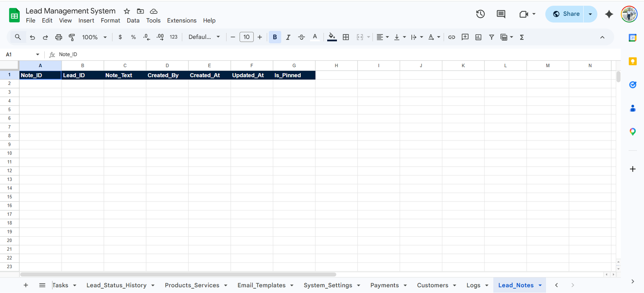
Task: Print the spreadsheet using the printer icon
Action: [58, 37]
